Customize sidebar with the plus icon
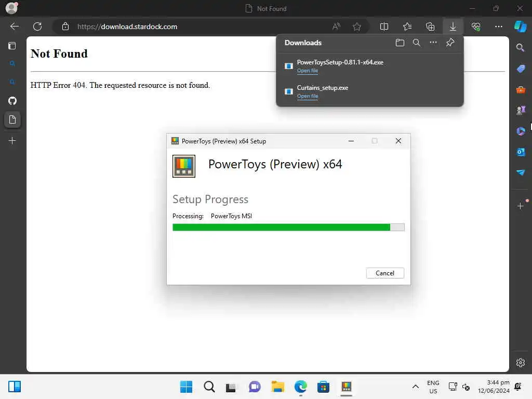The height and width of the screenshot is (399, 532). click(521, 206)
